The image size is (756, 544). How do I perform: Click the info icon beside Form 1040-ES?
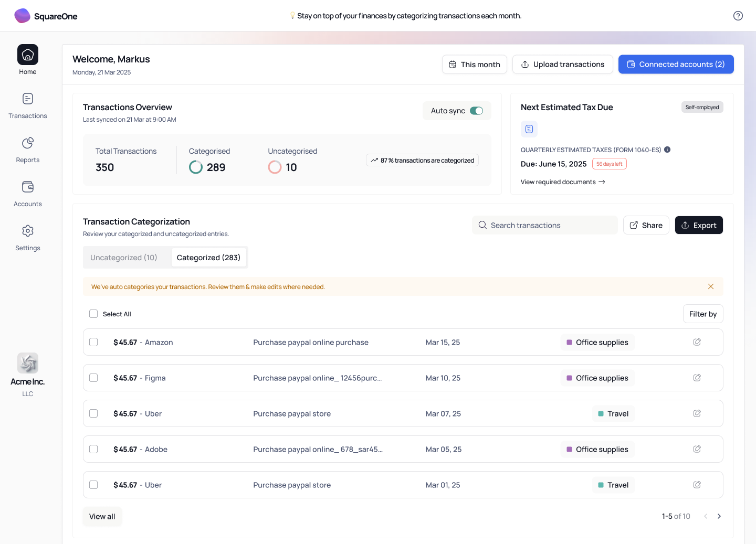pos(667,150)
